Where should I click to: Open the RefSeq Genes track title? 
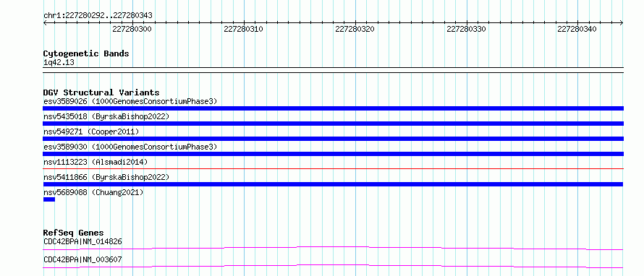coord(74,233)
